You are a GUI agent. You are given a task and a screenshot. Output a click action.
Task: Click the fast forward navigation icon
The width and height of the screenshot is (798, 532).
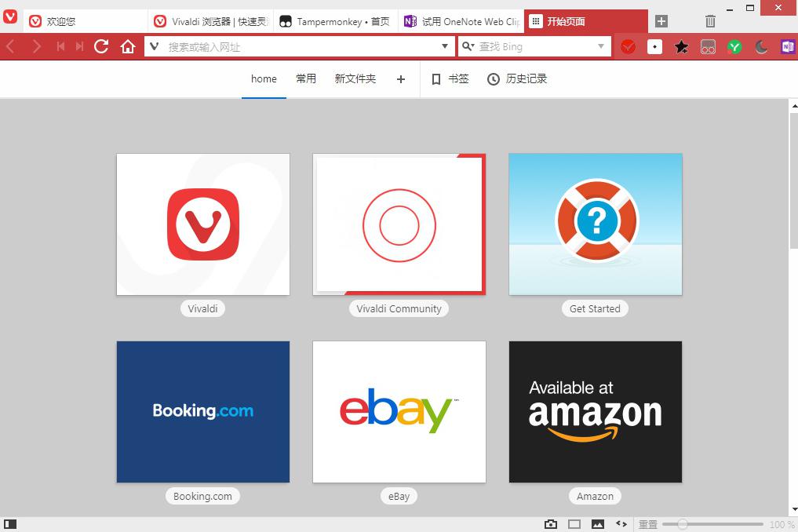[x=79, y=47]
